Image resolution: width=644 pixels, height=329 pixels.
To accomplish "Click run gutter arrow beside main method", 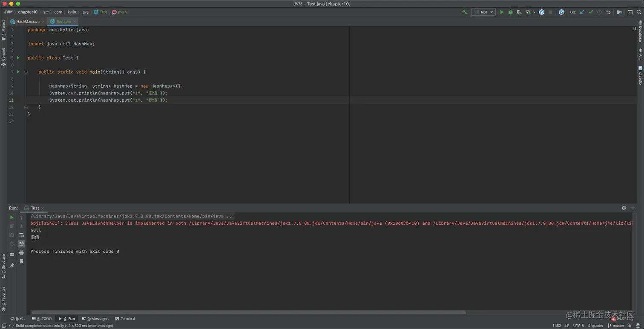I will 18,72.
